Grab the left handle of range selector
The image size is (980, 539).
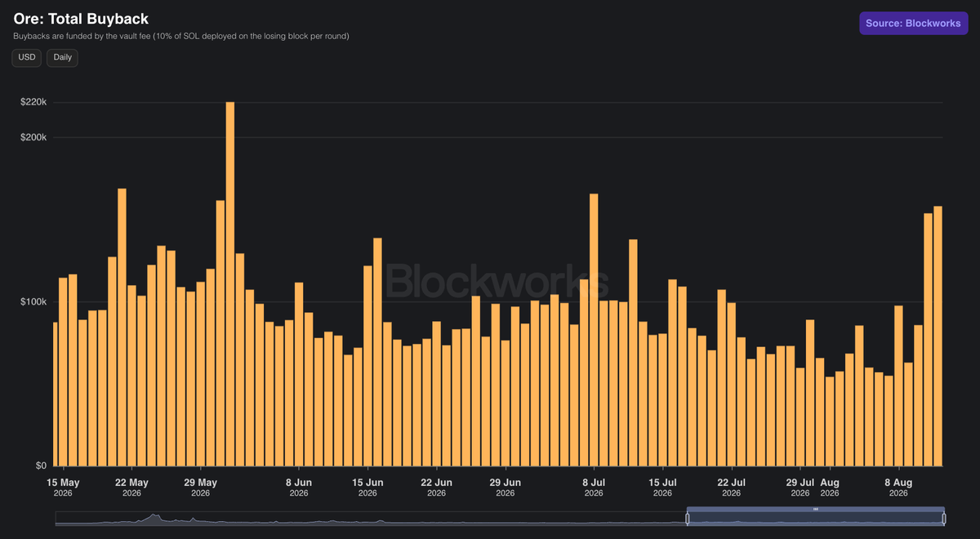coord(688,518)
